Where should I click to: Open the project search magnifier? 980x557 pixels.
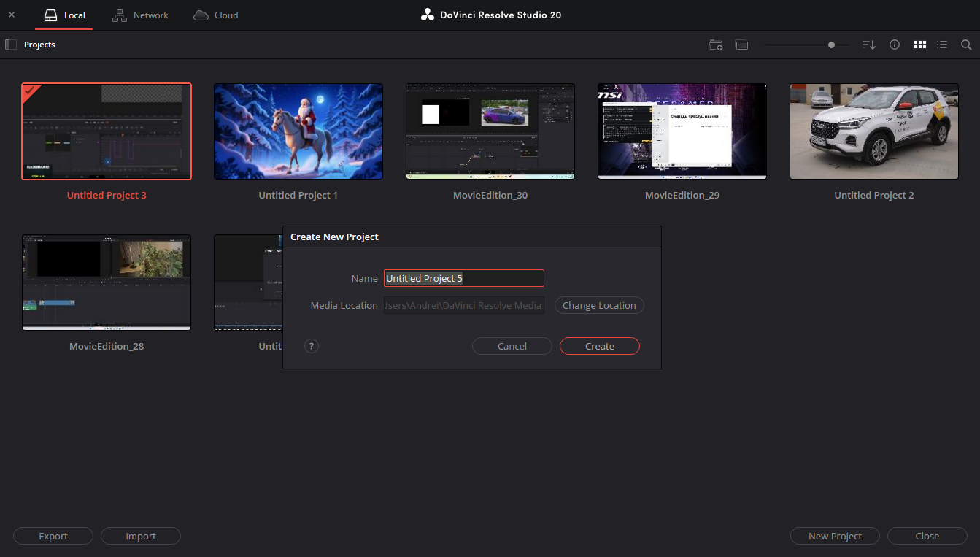(966, 45)
